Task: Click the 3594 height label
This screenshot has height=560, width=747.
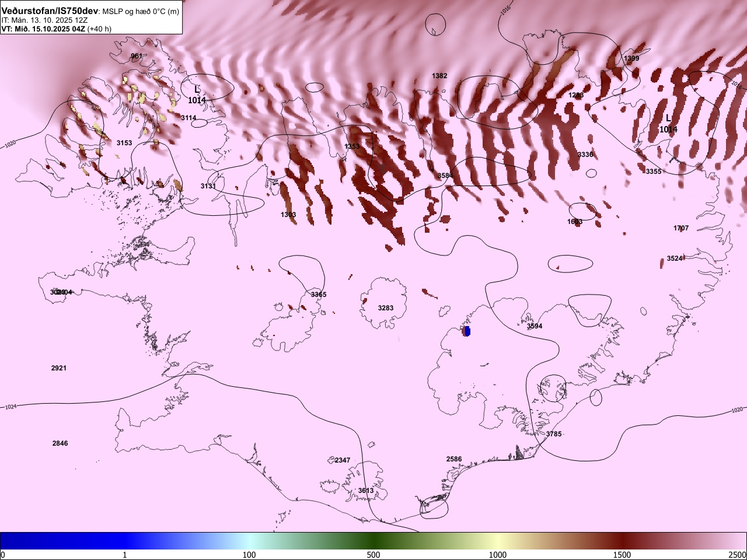Action: tap(535, 326)
